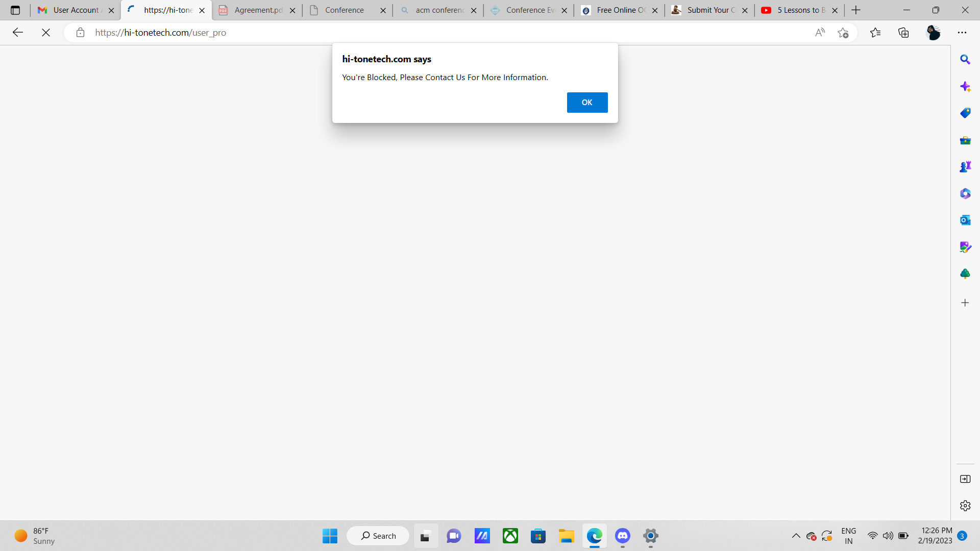980x551 pixels.
Task: Open the Collections icon in the toolbar
Action: [903, 33]
